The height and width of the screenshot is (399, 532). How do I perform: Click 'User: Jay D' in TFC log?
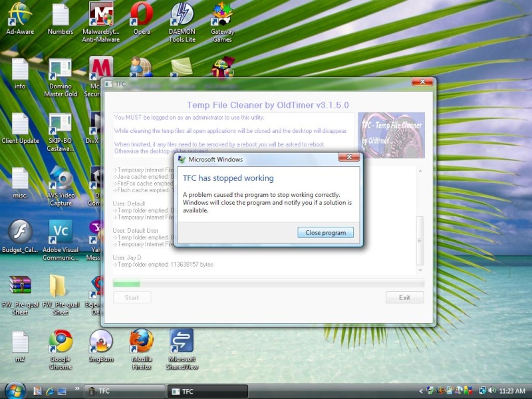tap(127, 257)
